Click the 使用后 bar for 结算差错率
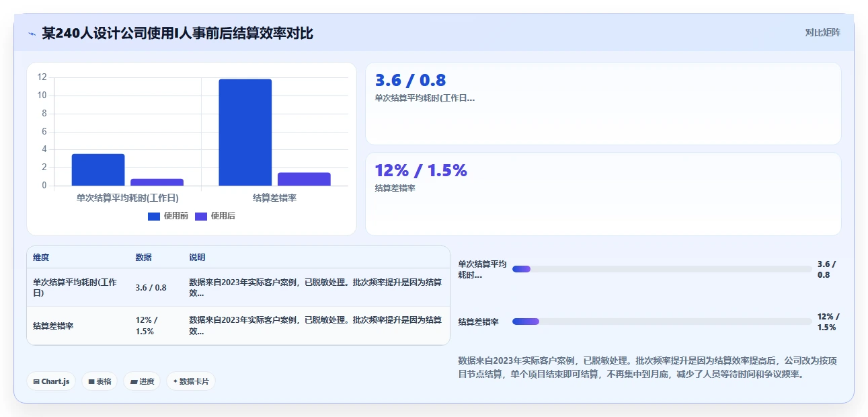 click(x=304, y=179)
